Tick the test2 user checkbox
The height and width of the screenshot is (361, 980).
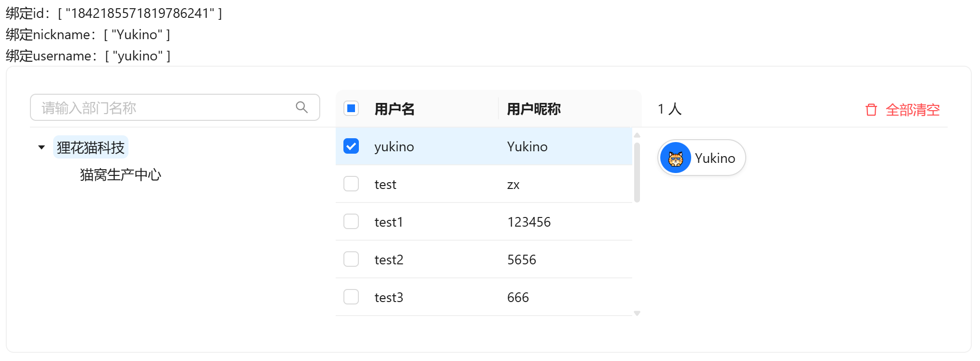(351, 259)
